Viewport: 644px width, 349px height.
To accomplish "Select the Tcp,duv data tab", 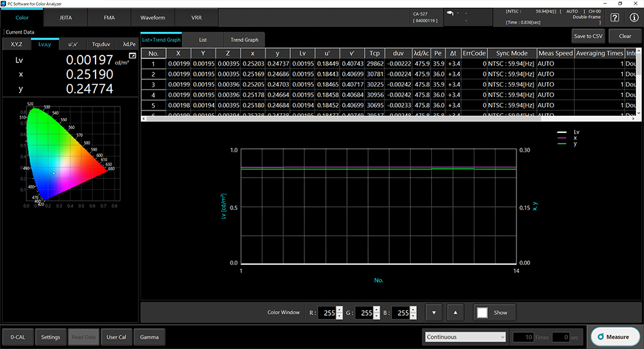I will tap(101, 44).
